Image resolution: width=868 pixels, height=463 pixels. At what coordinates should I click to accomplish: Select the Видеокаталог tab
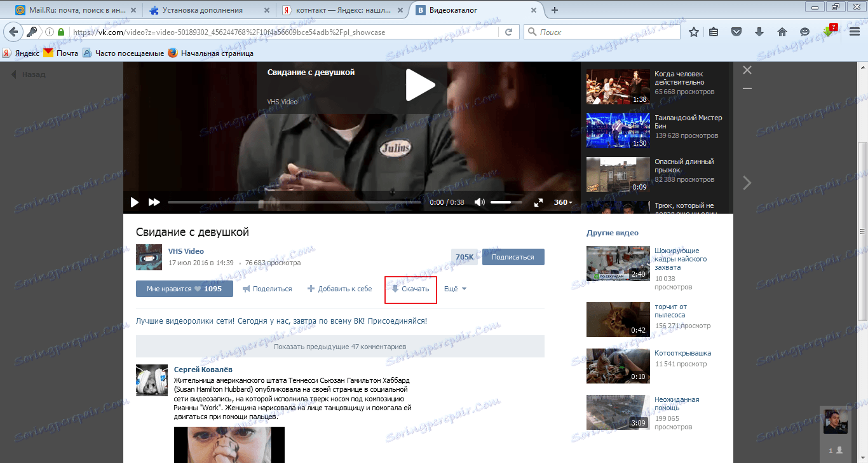[477, 10]
